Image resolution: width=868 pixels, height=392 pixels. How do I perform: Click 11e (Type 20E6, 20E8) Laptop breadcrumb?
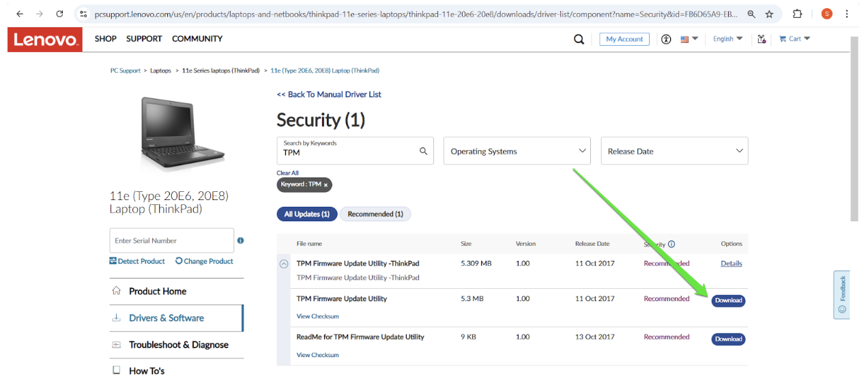tap(325, 70)
